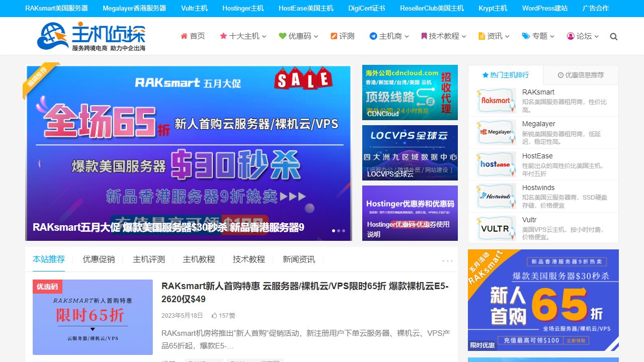Image resolution: width=644 pixels, height=362 pixels.
Task: Click the Megalayer logo in hot ranking
Action: (496, 132)
